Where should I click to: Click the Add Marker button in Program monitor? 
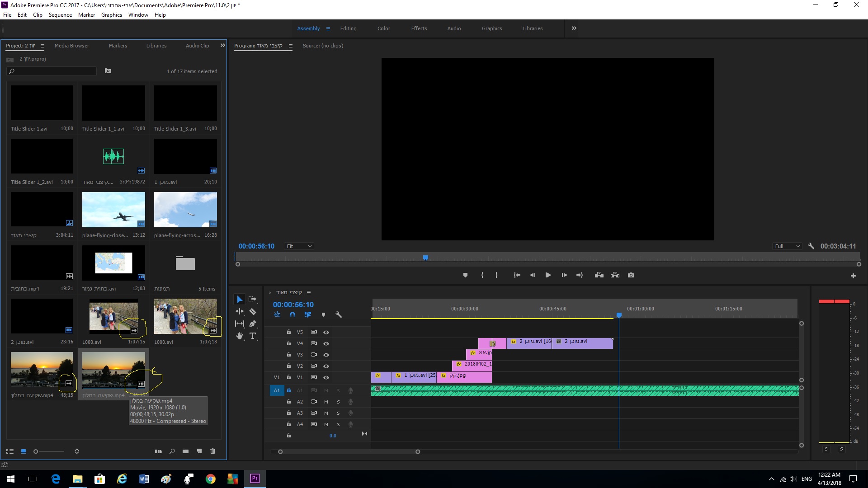coord(465,275)
